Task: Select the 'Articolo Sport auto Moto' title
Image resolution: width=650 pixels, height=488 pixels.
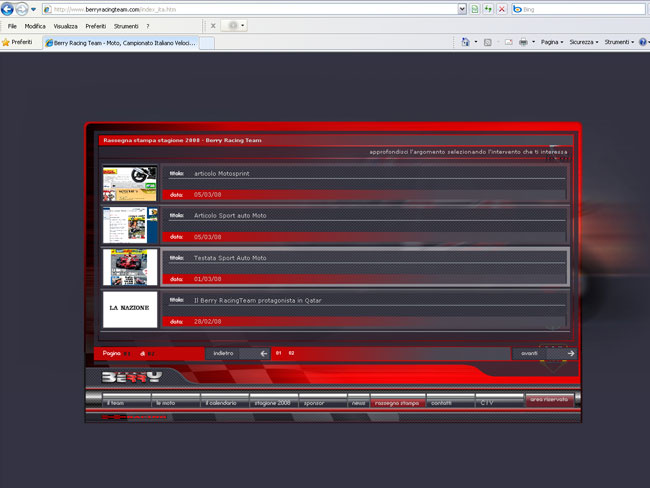Action: pyautogui.click(x=230, y=216)
